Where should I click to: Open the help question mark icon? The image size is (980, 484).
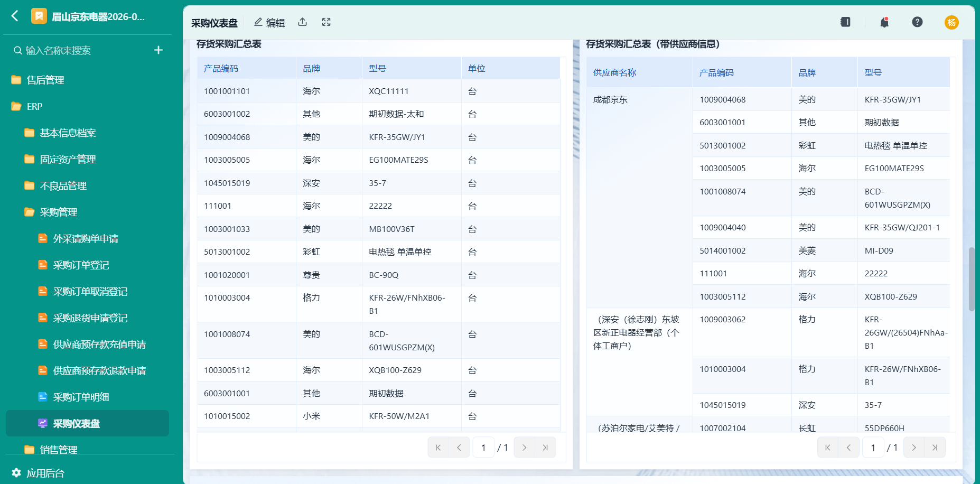[917, 22]
